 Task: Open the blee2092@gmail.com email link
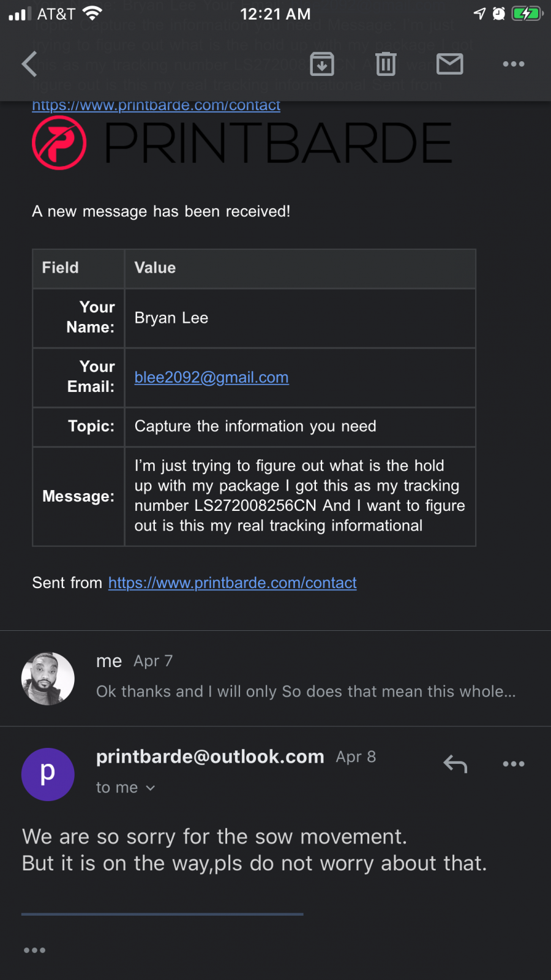pos(211,377)
